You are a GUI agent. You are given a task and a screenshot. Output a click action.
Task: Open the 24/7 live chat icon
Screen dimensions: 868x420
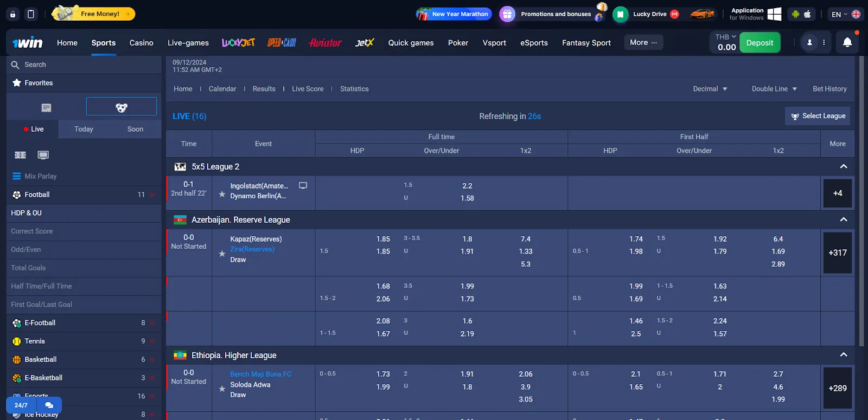(49, 405)
